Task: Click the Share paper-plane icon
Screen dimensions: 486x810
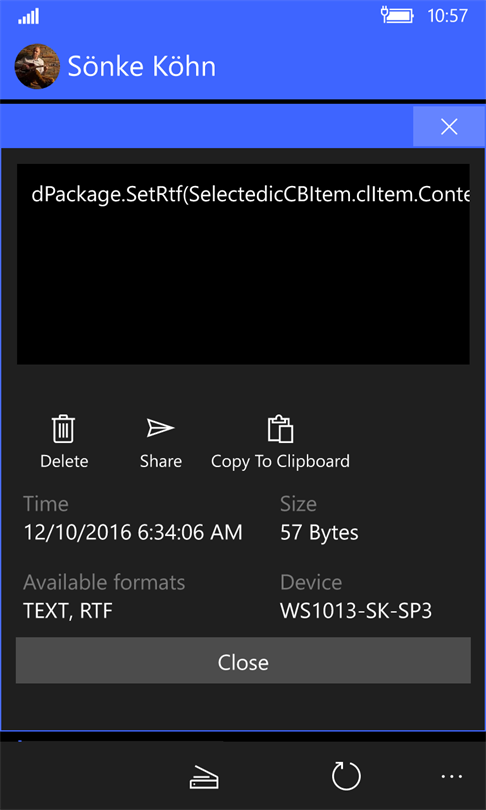Action: pos(161,428)
